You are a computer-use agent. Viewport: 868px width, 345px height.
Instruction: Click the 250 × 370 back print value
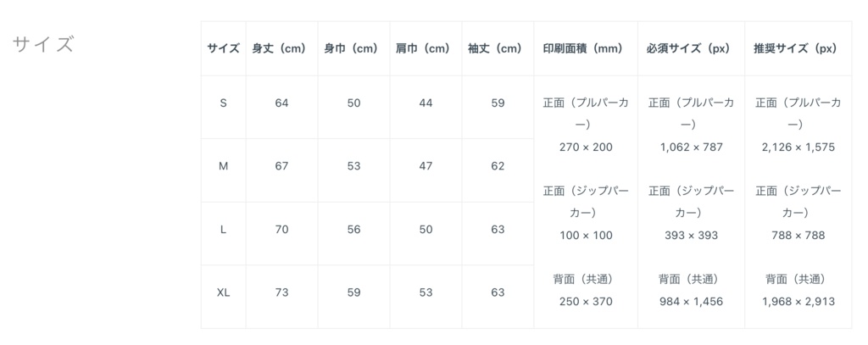point(586,301)
